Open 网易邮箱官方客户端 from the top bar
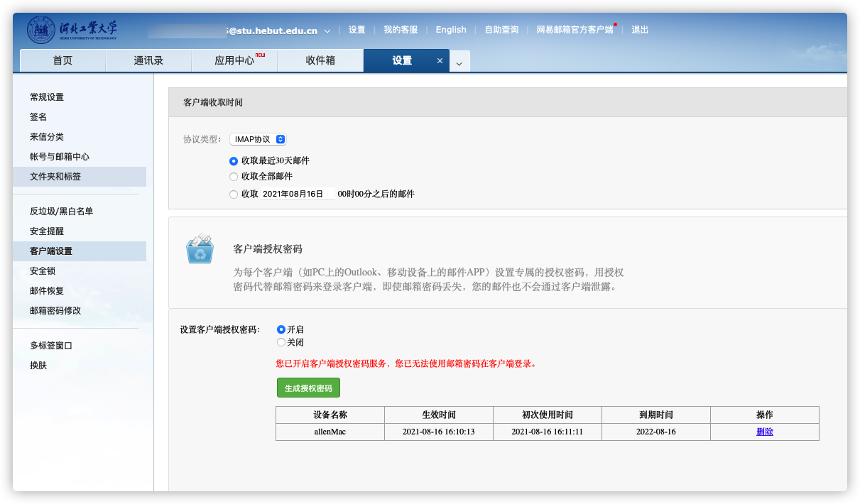 [576, 30]
